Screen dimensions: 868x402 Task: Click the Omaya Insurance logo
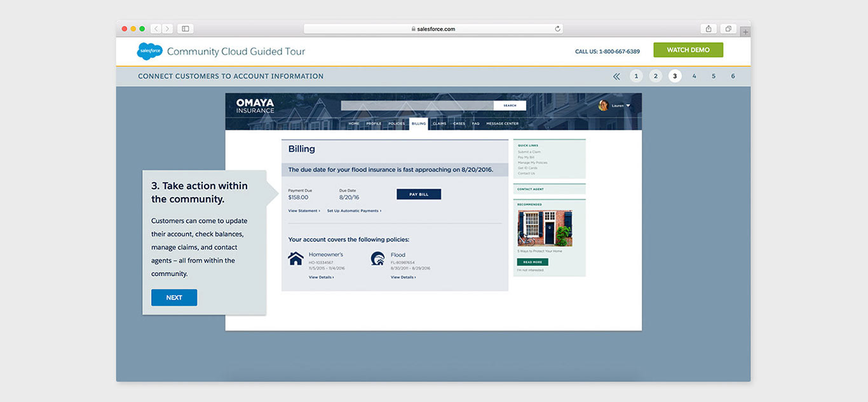[255, 106]
